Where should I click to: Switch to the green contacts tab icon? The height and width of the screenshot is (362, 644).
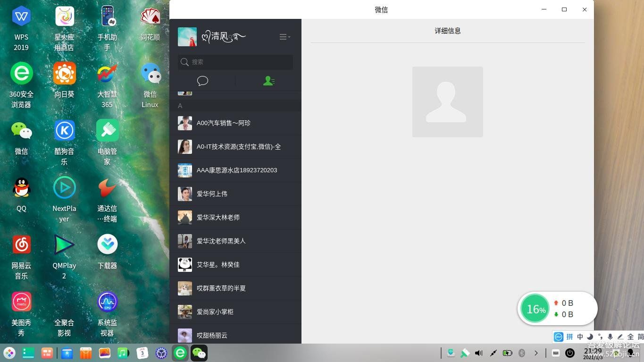pyautogui.click(x=268, y=81)
